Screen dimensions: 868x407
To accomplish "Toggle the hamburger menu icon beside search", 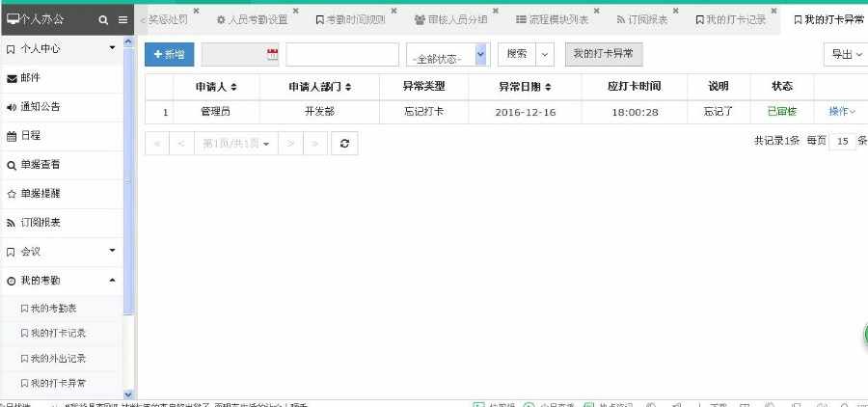I will point(122,20).
